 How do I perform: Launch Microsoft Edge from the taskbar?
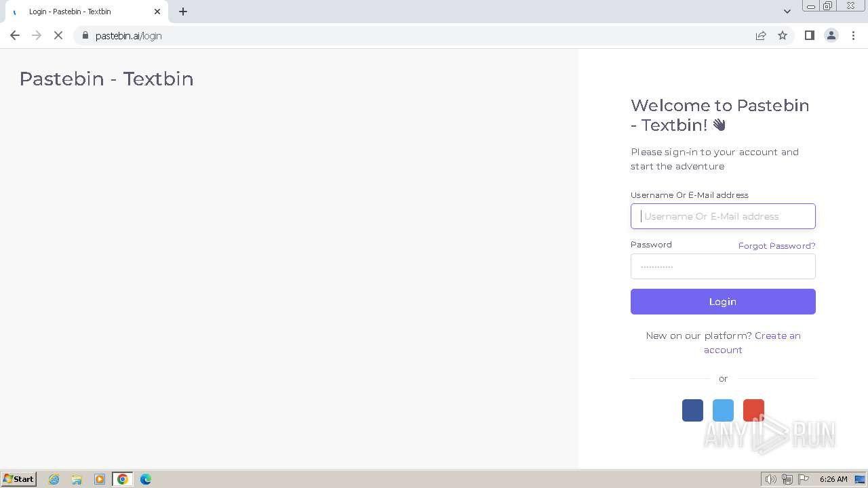pos(146,479)
